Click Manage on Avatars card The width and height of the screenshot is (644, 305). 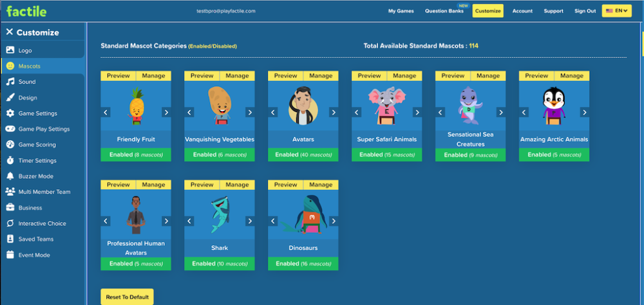click(x=321, y=75)
